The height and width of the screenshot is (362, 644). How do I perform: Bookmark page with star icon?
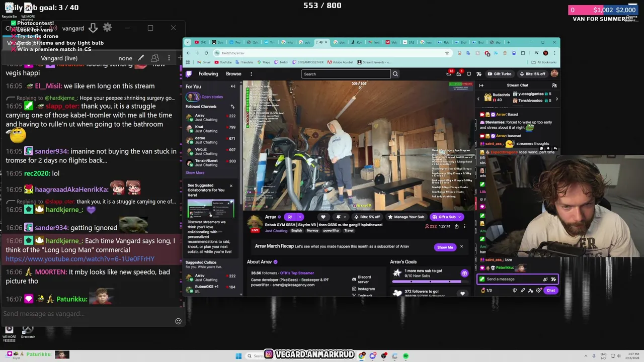coord(447,53)
